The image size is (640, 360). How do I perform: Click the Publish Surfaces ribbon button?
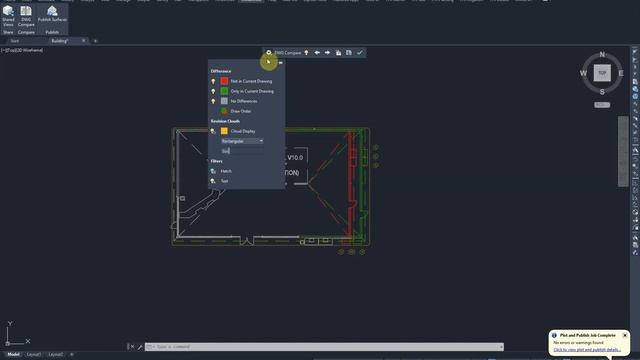click(52, 14)
